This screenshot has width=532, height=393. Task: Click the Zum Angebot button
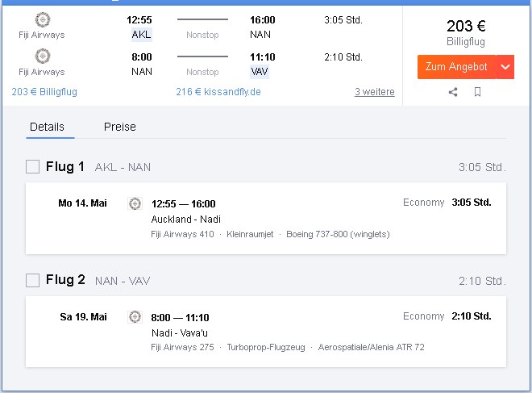point(457,67)
